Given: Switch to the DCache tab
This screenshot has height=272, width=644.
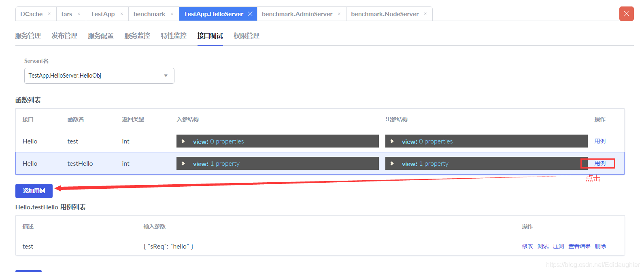Looking at the screenshot, I should tap(32, 14).
